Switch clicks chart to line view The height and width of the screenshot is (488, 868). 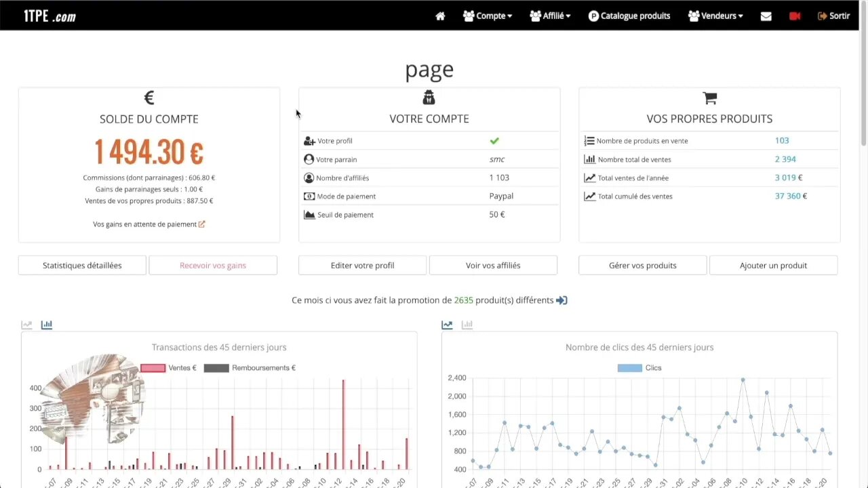(x=447, y=325)
